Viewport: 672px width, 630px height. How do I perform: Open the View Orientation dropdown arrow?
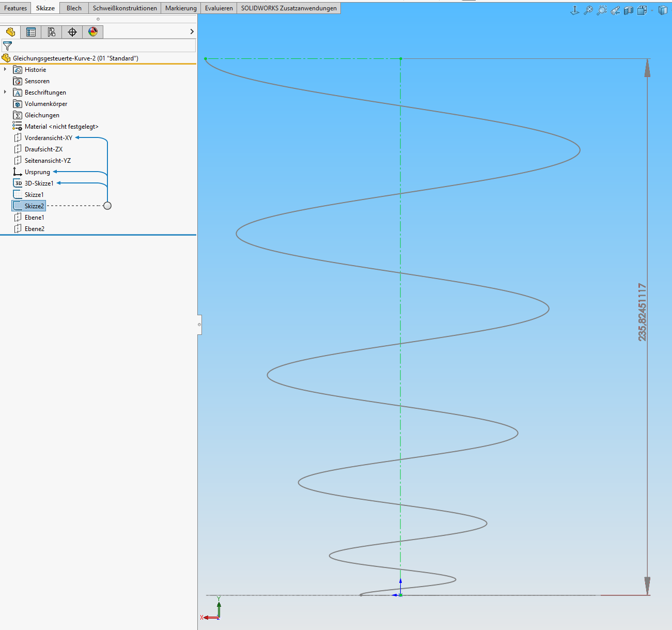click(x=652, y=10)
